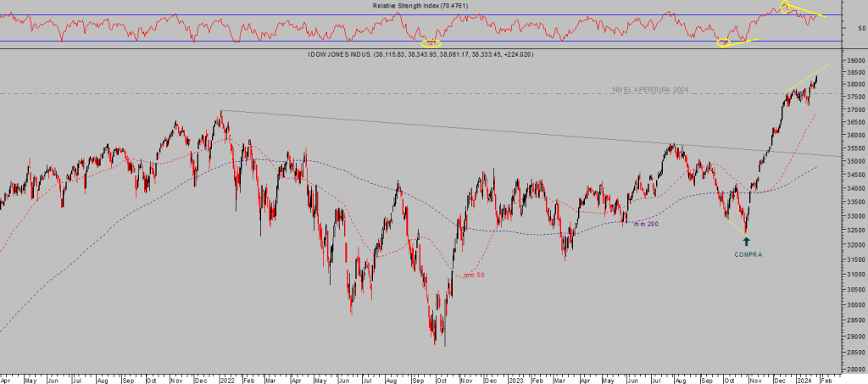Viewport: 868px width, 384px height.
Task: Click the 32000 price axis label
Action: click(855, 245)
